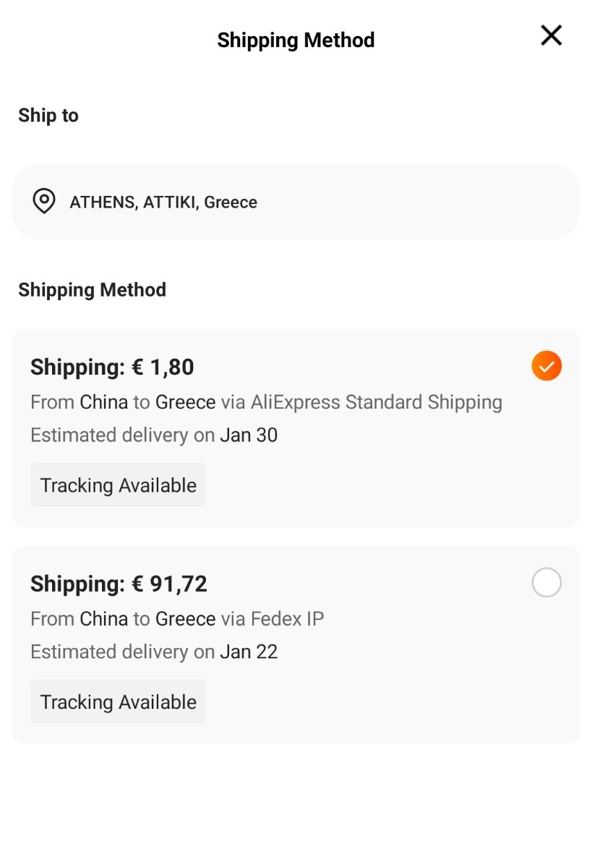Tap Tracking Available under AliExpress Standard Shipping

click(x=118, y=485)
